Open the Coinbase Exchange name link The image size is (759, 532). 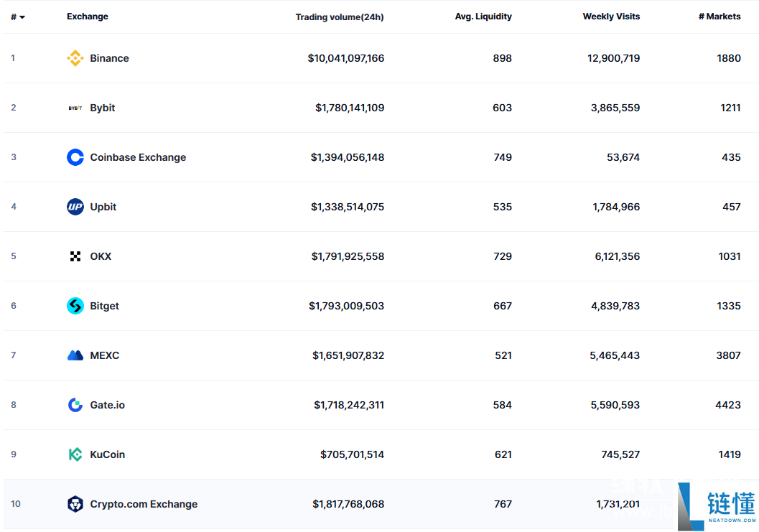click(138, 157)
